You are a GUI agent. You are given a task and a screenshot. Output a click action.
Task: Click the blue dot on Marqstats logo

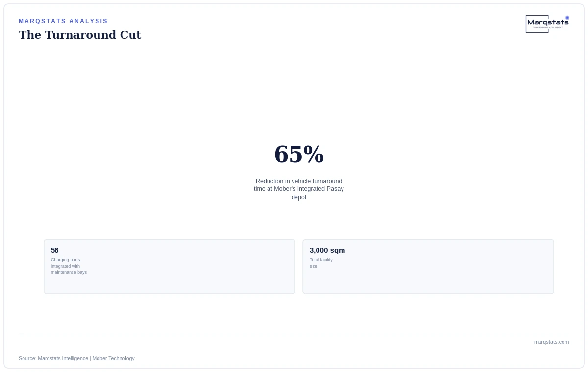coord(567,18)
